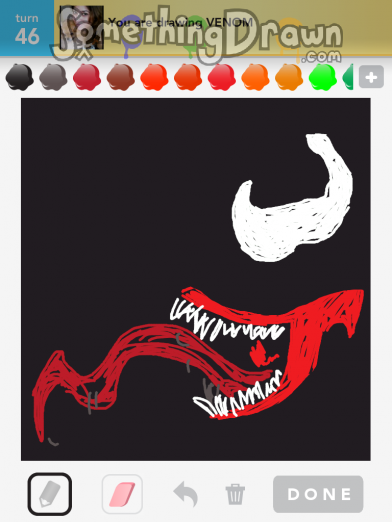Click the Venom drawing canvas
The height and width of the screenshot is (522, 392).
click(x=196, y=279)
